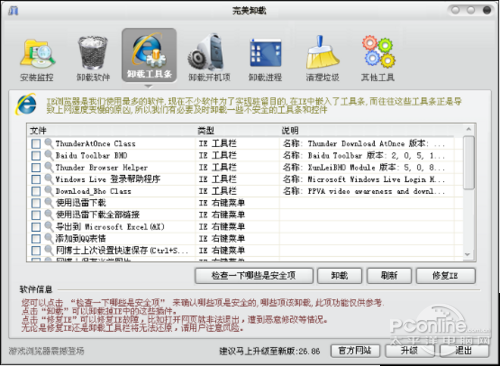Click magnifier icon beside 使用迅雷下载全部链接
The width and height of the screenshot is (500, 366).
49,214
